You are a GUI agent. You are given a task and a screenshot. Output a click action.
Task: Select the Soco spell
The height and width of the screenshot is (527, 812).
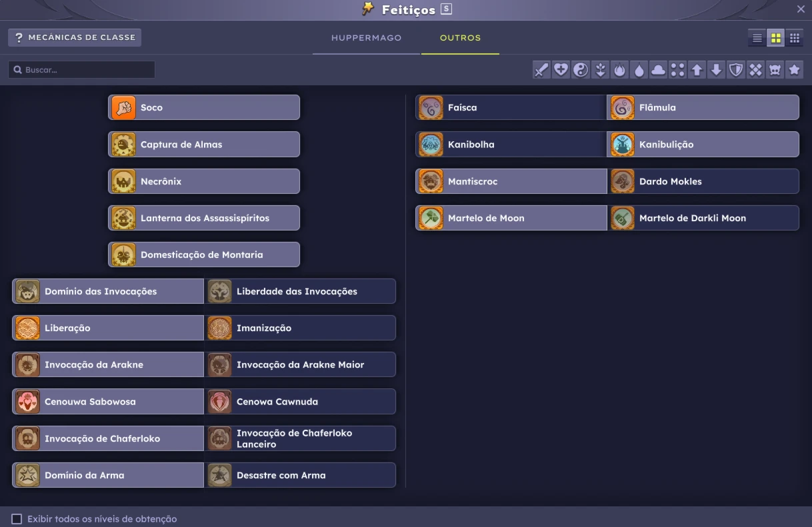(x=204, y=107)
